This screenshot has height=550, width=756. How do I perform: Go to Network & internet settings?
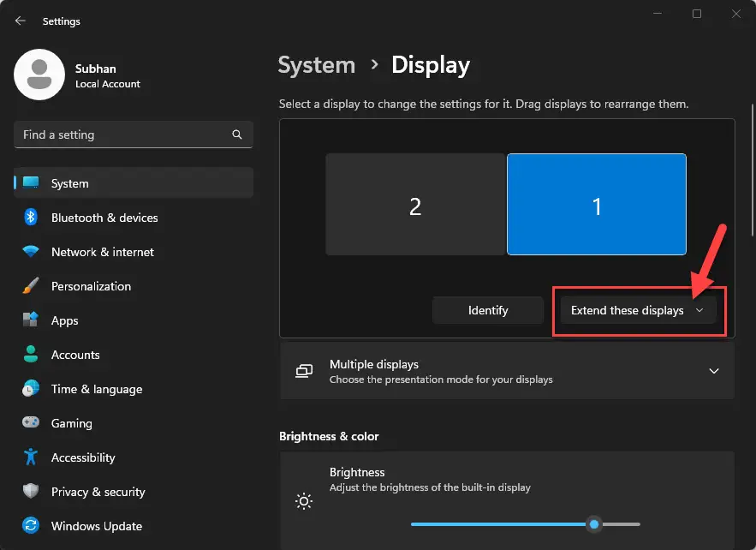134,251
